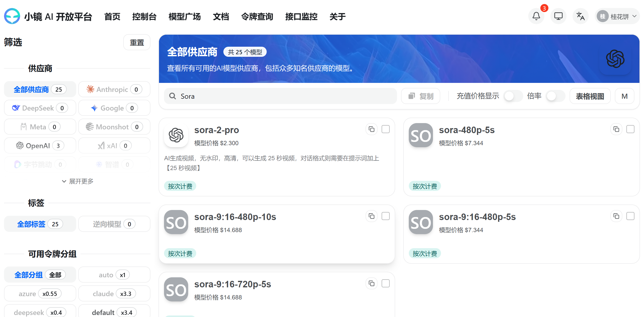This screenshot has height=317, width=644.
Task: Click the monitor theme switch icon
Action: pyautogui.click(x=558, y=16)
